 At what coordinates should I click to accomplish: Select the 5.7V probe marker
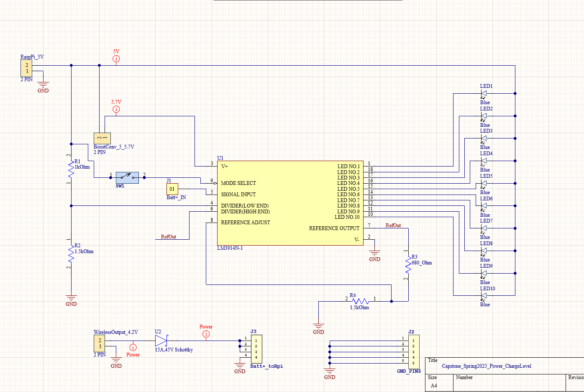[116, 109]
